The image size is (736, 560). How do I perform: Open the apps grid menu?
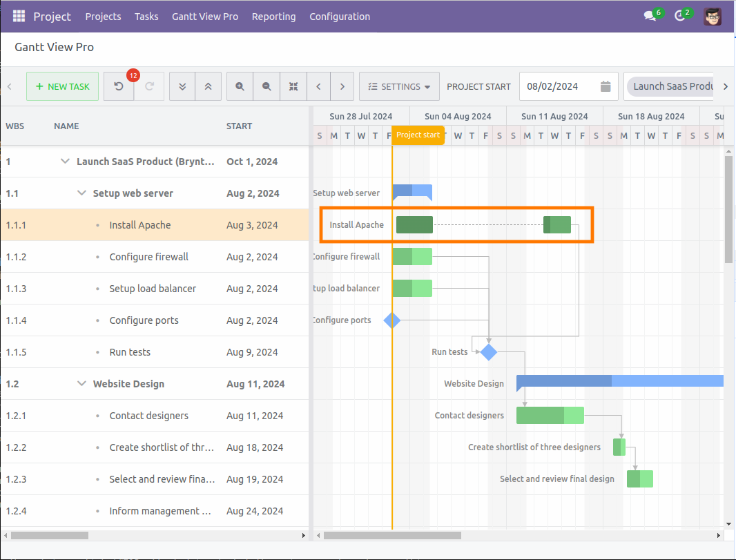(x=18, y=16)
